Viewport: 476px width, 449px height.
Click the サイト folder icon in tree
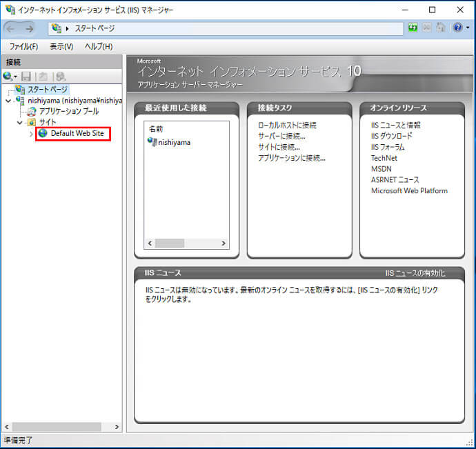[x=31, y=122]
